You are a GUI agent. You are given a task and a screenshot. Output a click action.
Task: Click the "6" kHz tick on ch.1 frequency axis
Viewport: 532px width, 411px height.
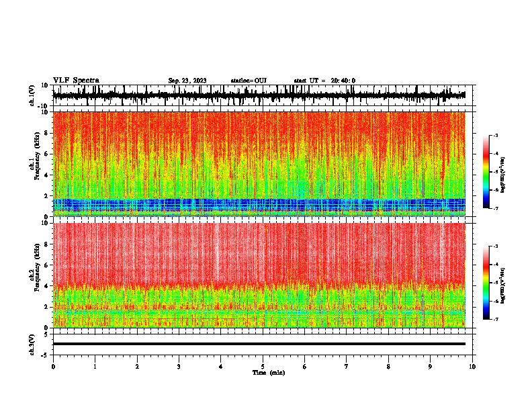click(46, 154)
